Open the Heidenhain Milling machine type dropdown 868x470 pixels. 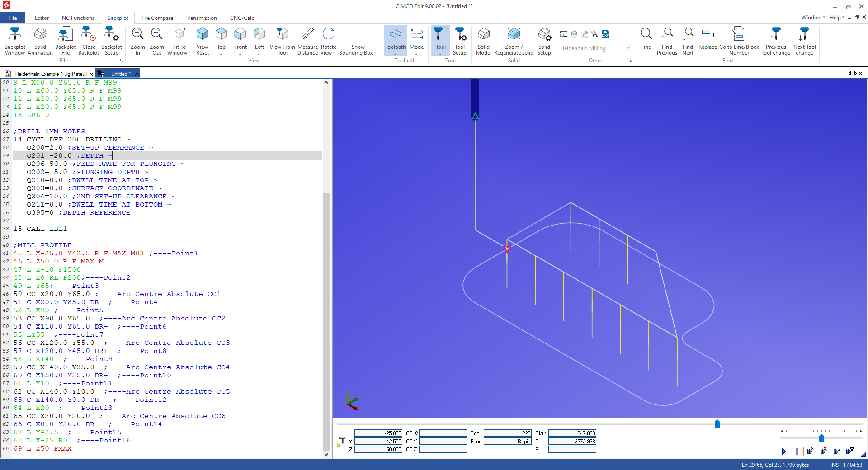coord(628,48)
